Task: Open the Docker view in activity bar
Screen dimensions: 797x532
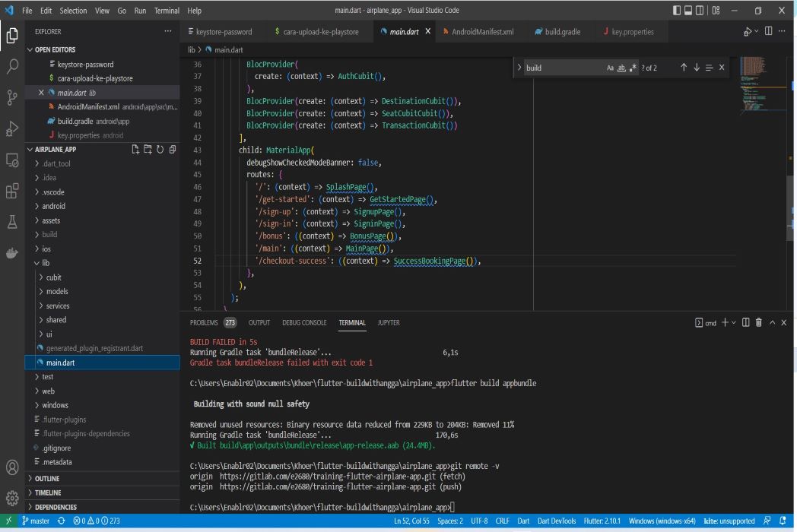Action: point(11,253)
